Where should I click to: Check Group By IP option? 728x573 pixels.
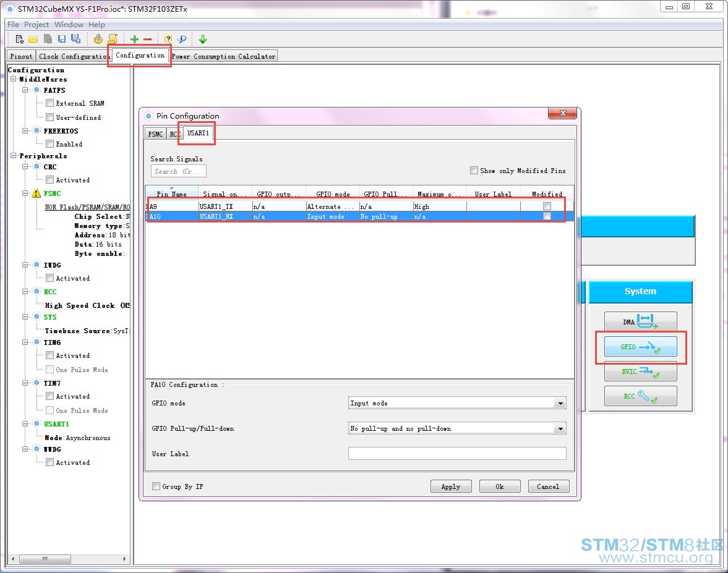coord(156,486)
